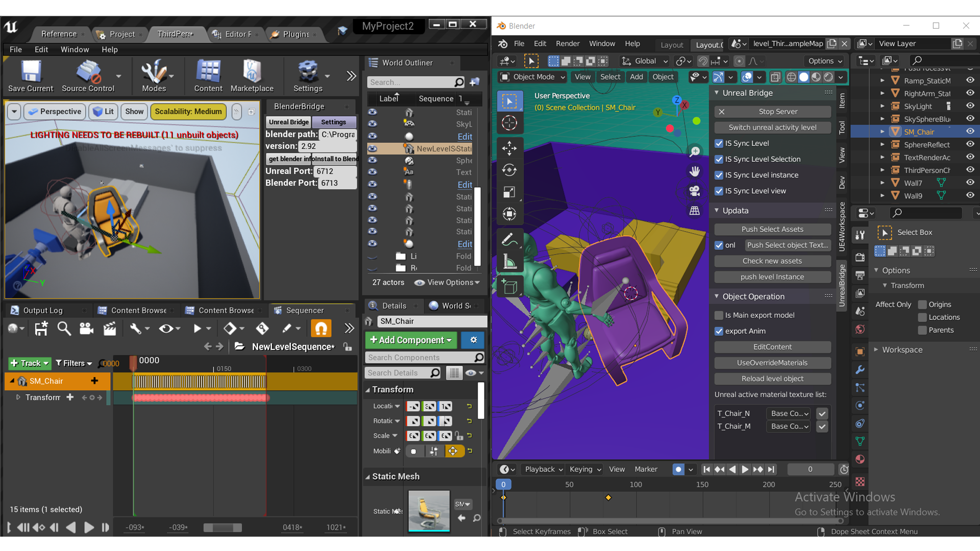Click the Unreal Port input field
The height and width of the screenshot is (551, 980).
click(334, 171)
